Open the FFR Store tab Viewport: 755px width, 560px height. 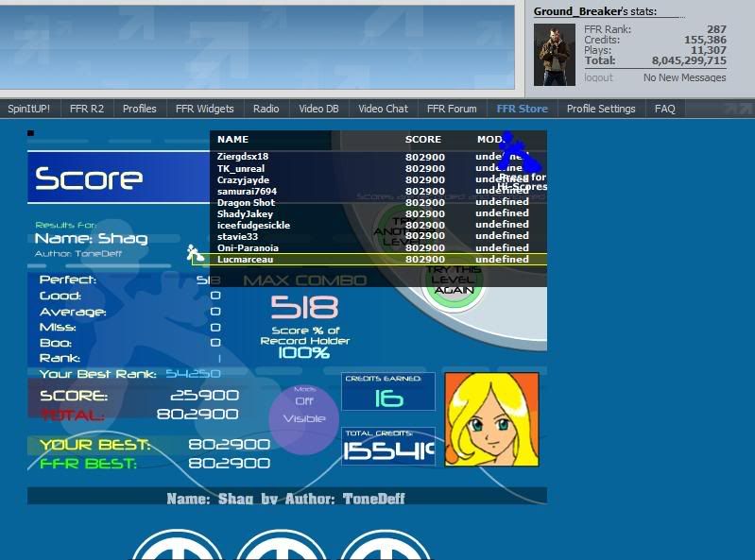(522, 109)
